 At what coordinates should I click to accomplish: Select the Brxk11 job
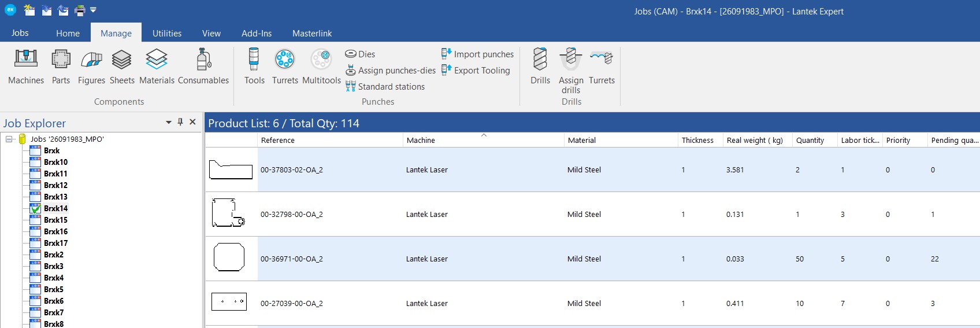pos(55,174)
